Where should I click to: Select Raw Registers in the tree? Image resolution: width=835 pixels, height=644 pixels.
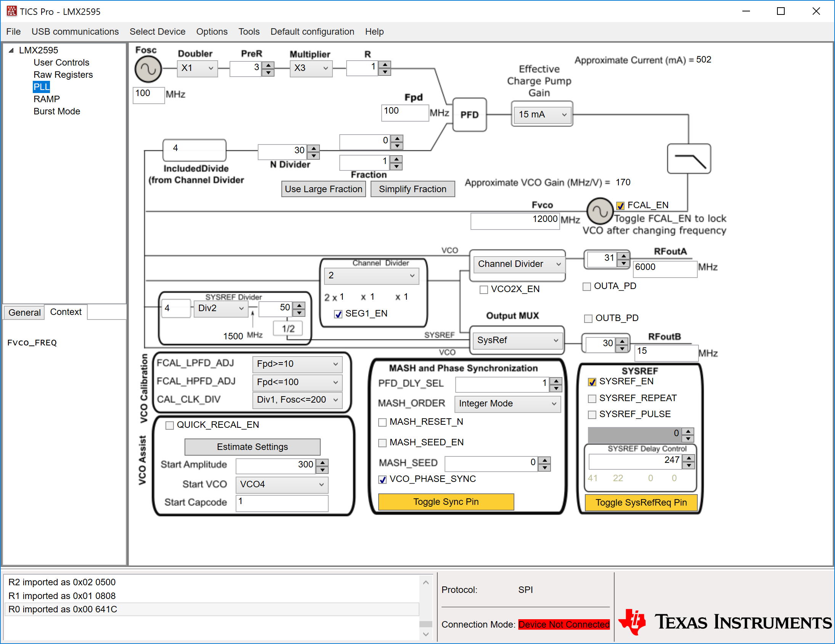pos(63,75)
